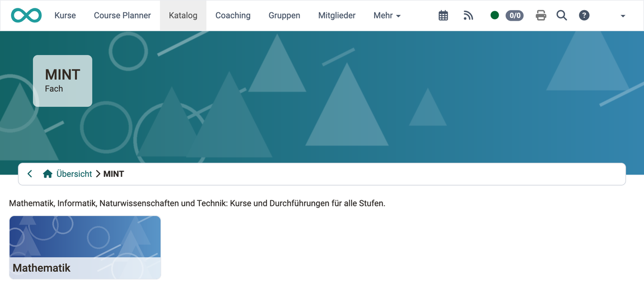Open the RSS feed subscriptions icon
This screenshot has width=644, height=292.
(468, 16)
